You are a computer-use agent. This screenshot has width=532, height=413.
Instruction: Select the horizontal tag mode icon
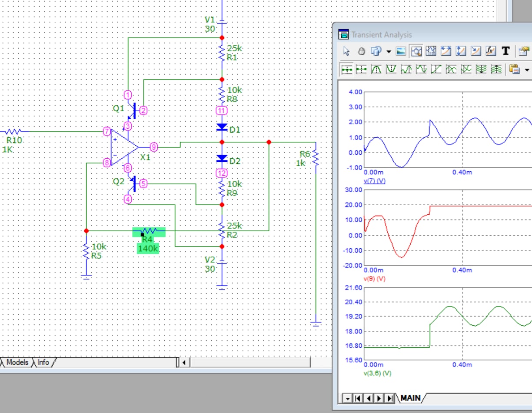(446, 51)
